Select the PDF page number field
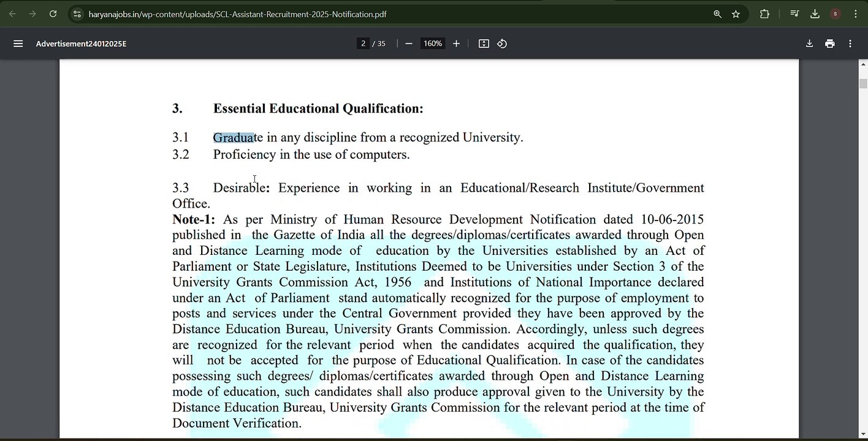The height and width of the screenshot is (441, 868). [x=363, y=43]
